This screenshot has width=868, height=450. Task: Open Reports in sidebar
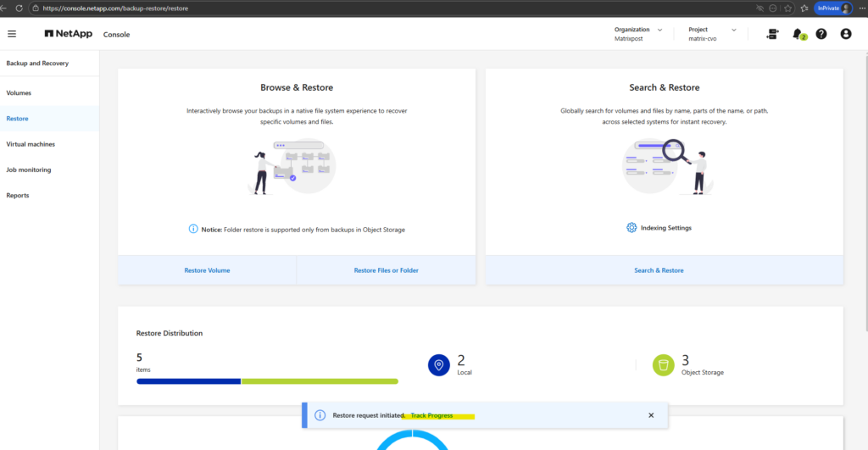click(x=18, y=195)
